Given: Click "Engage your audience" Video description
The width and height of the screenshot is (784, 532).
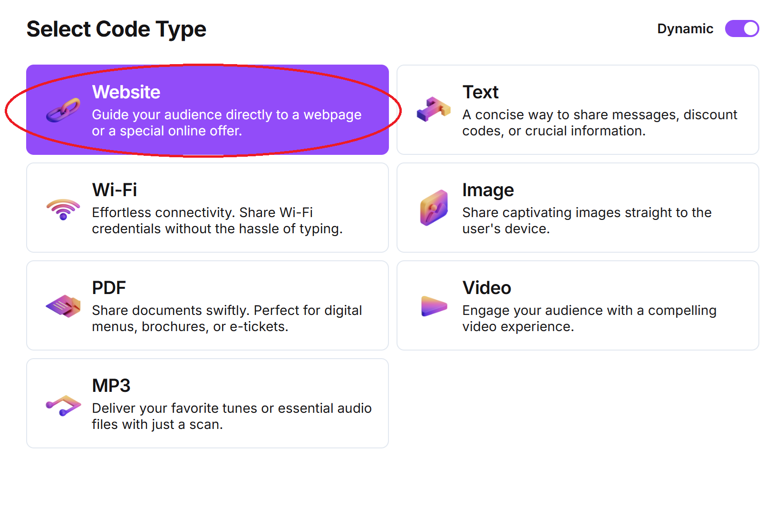Looking at the screenshot, I should [x=589, y=318].
